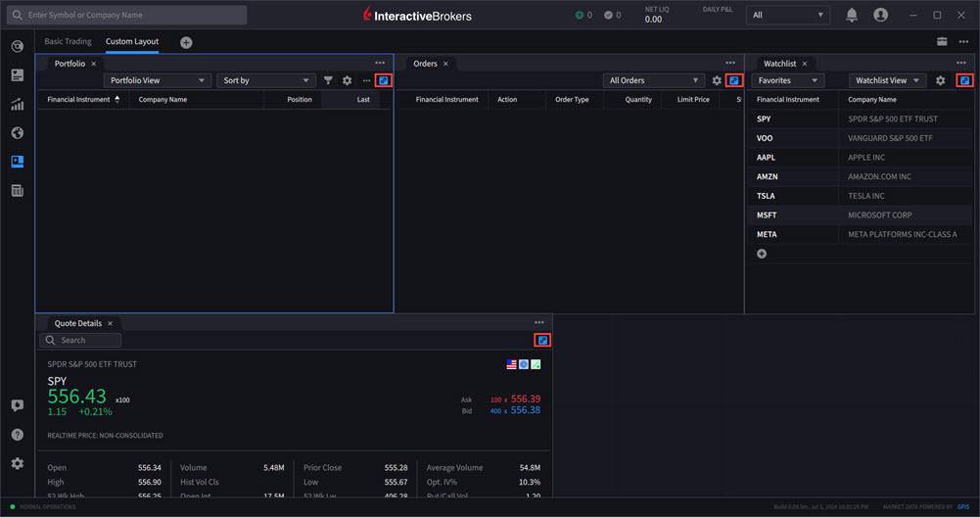Viewport: 980px width, 517px height.
Task: Click the Limit Price column header
Action: point(693,100)
